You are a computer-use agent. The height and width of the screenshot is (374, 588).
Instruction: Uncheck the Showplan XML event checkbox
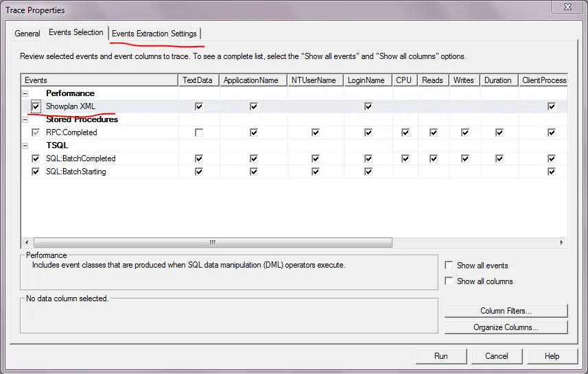pos(36,106)
